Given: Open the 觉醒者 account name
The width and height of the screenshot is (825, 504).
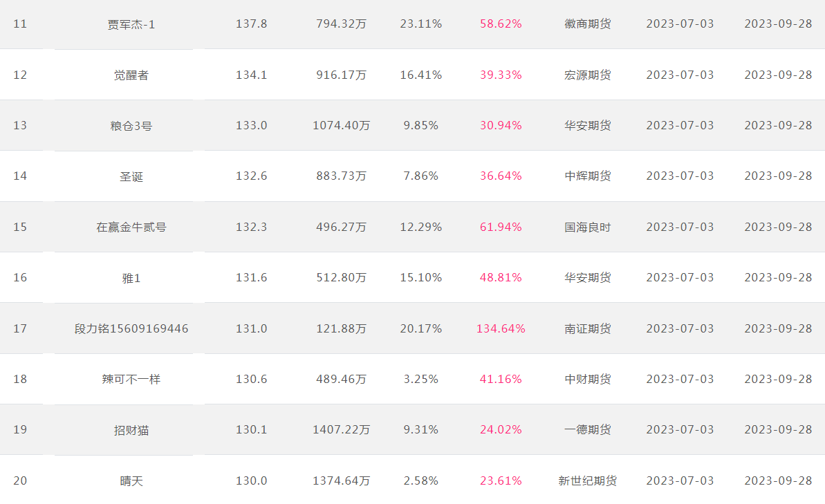Looking at the screenshot, I should pyautogui.click(x=131, y=75).
